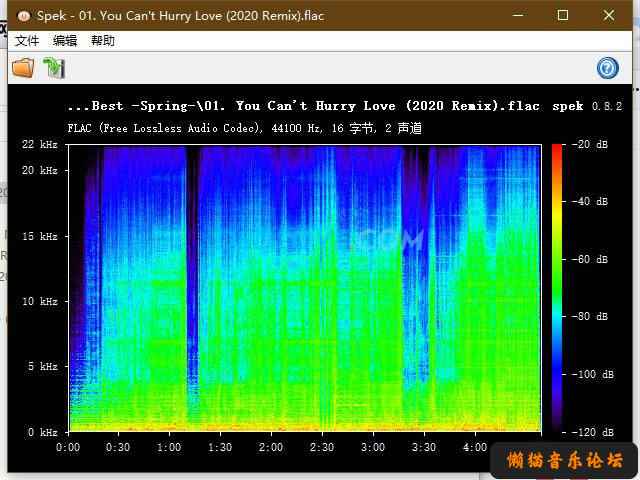Click the window title text in title bar
640x480 pixels.
[x=180, y=16]
